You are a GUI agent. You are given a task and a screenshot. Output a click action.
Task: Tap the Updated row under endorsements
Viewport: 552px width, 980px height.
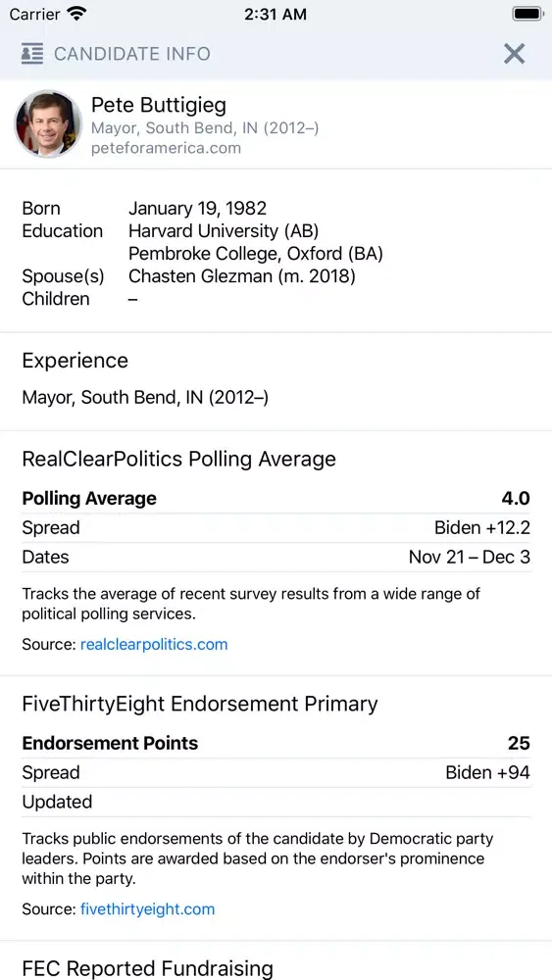276,802
